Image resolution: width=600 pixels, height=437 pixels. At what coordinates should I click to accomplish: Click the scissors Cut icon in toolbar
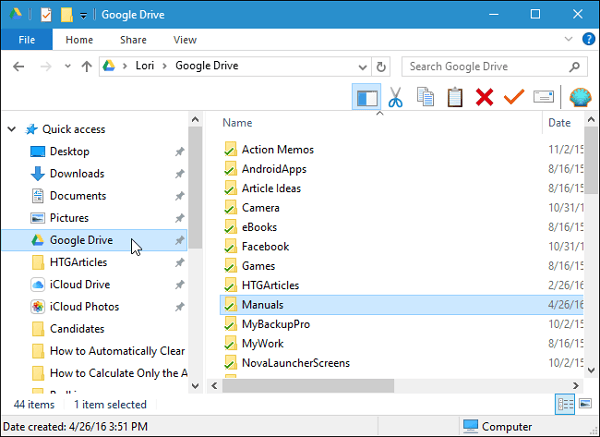(395, 98)
